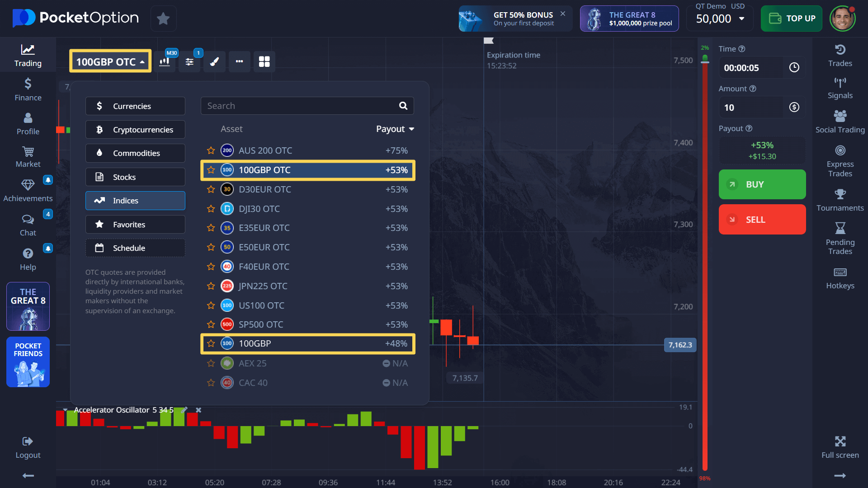Open indicators settings sliders icon
This screenshot has width=868, height=488.
coord(189,61)
